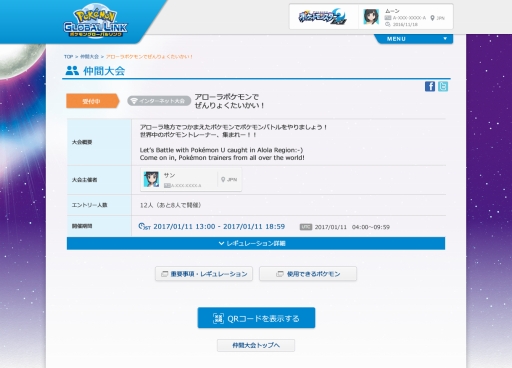This screenshot has height=368, width=512.
Task: Click the Pokémon Moon game logo
Action: (x=322, y=17)
